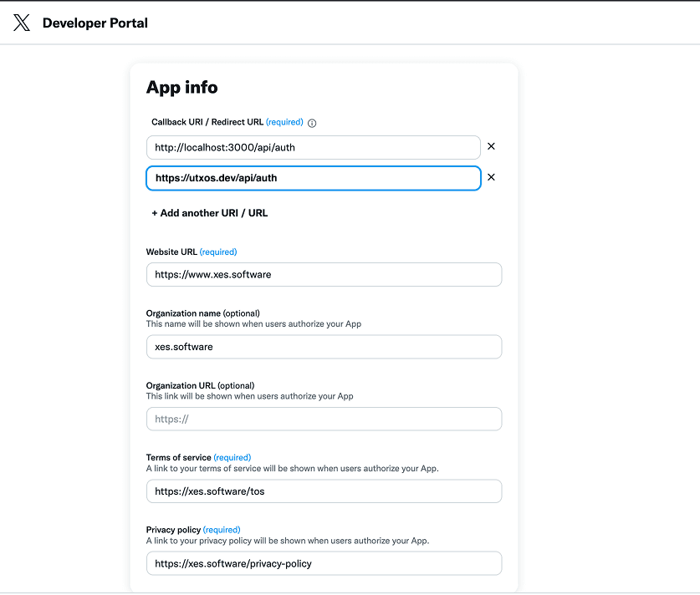Click Add another URI / URL

[x=209, y=213]
